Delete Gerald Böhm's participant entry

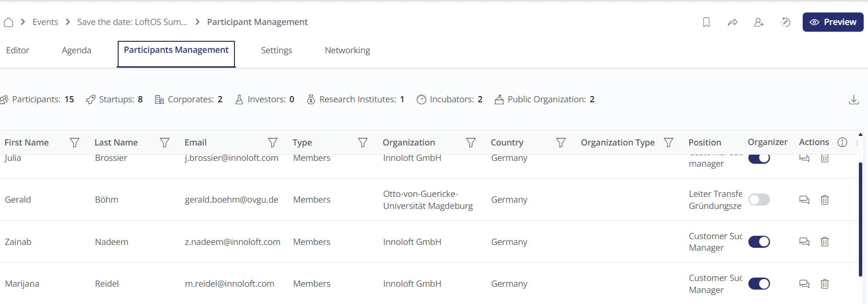click(825, 200)
